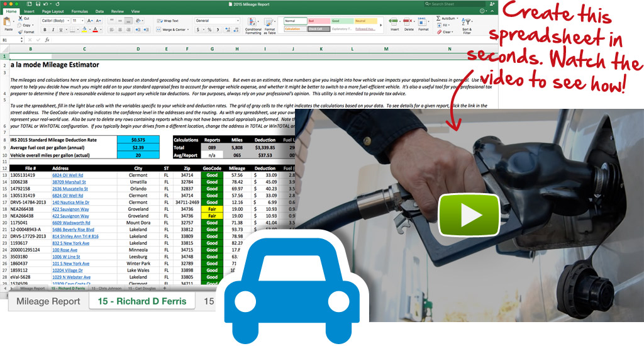Click the increase indent icon
Viewport: 644px width, 346px height.
click(x=146, y=30)
